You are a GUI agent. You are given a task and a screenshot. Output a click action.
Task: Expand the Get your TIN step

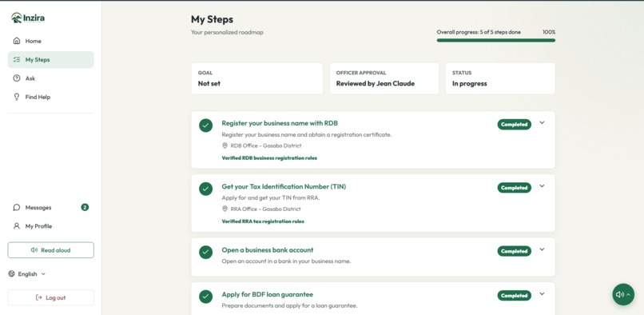(542, 185)
